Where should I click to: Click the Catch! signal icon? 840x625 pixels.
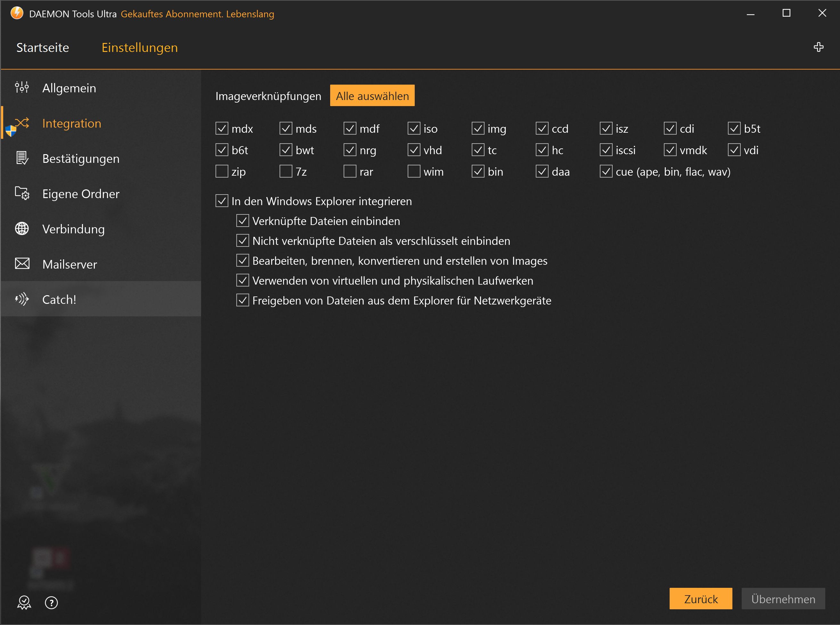pos(22,299)
